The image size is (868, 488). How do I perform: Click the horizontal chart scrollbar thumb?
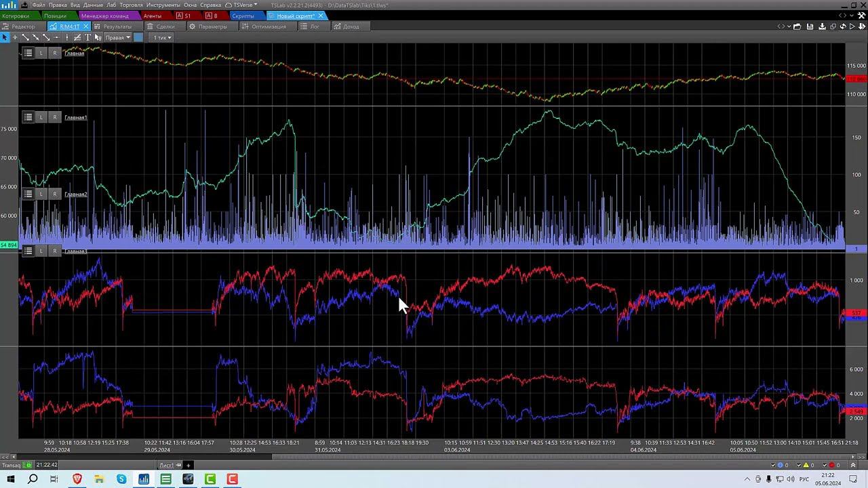click(x=560, y=456)
